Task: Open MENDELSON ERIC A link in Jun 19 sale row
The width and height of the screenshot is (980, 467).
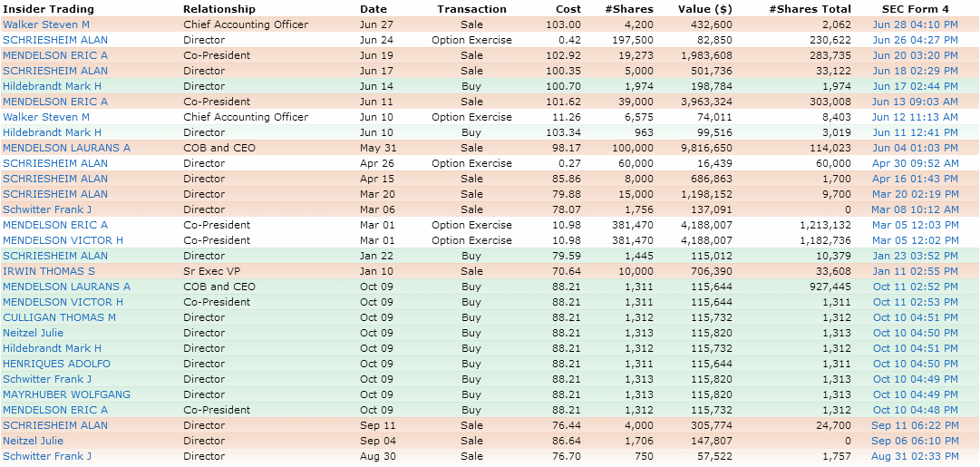Action: pyautogui.click(x=55, y=55)
